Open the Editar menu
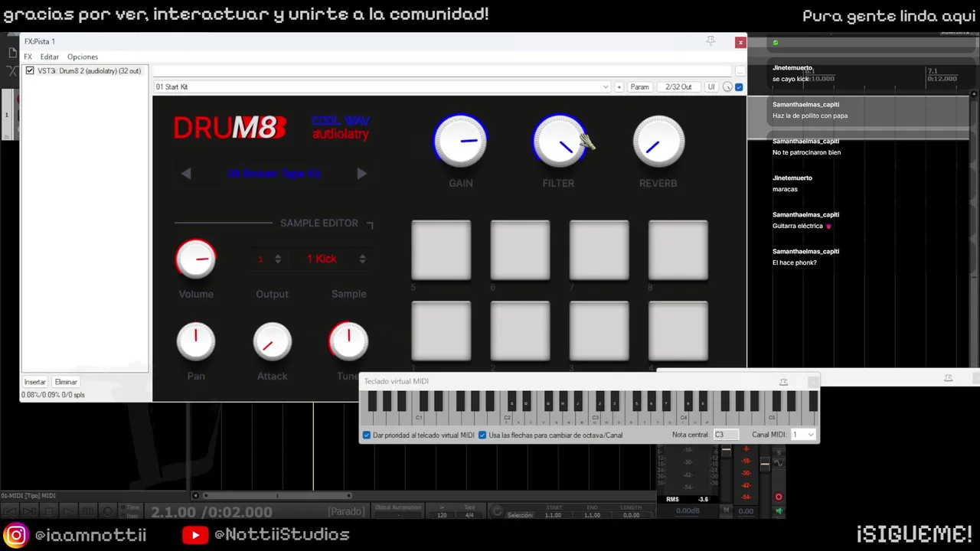 [50, 57]
